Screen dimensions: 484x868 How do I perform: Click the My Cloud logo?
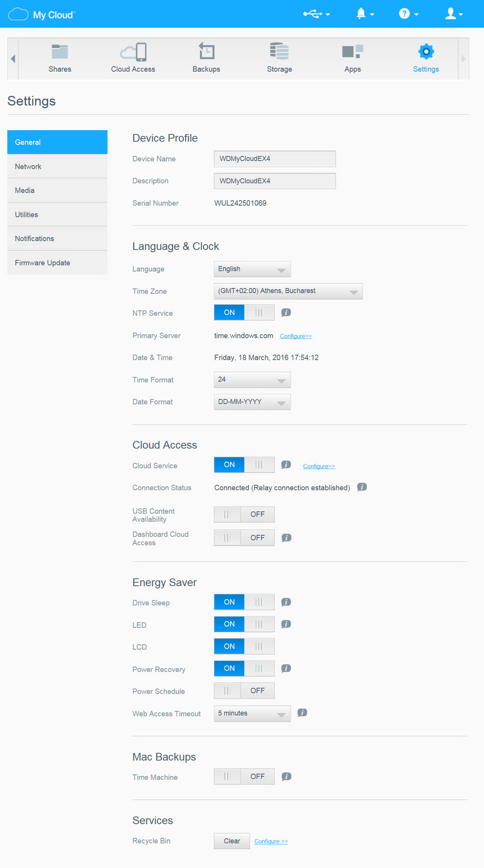click(42, 15)
